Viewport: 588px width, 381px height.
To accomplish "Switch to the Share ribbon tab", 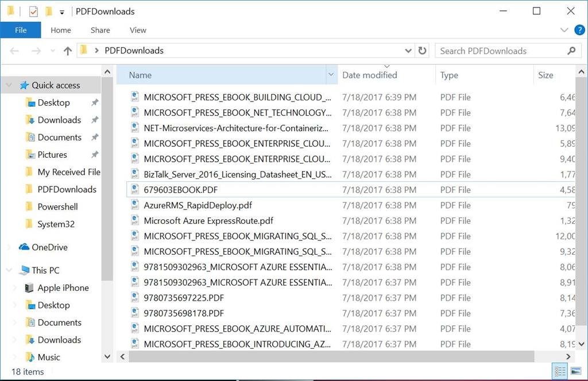I will point(100,30).
